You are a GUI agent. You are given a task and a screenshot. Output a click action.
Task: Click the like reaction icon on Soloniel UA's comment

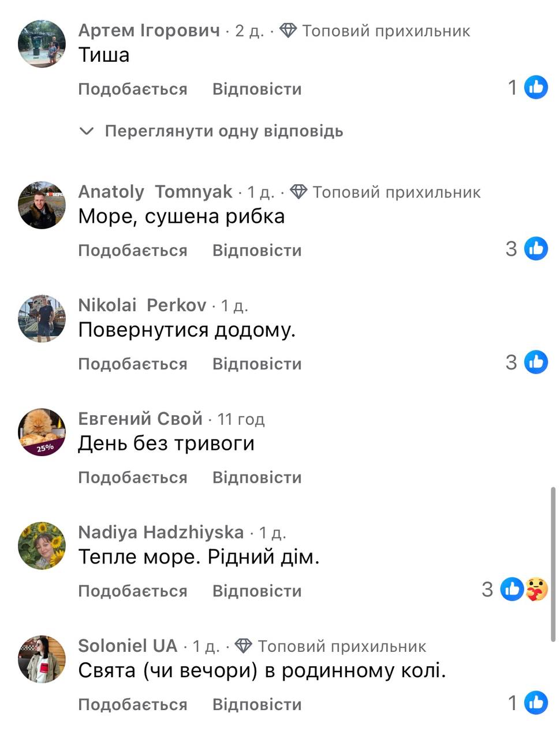pos(536,703)
